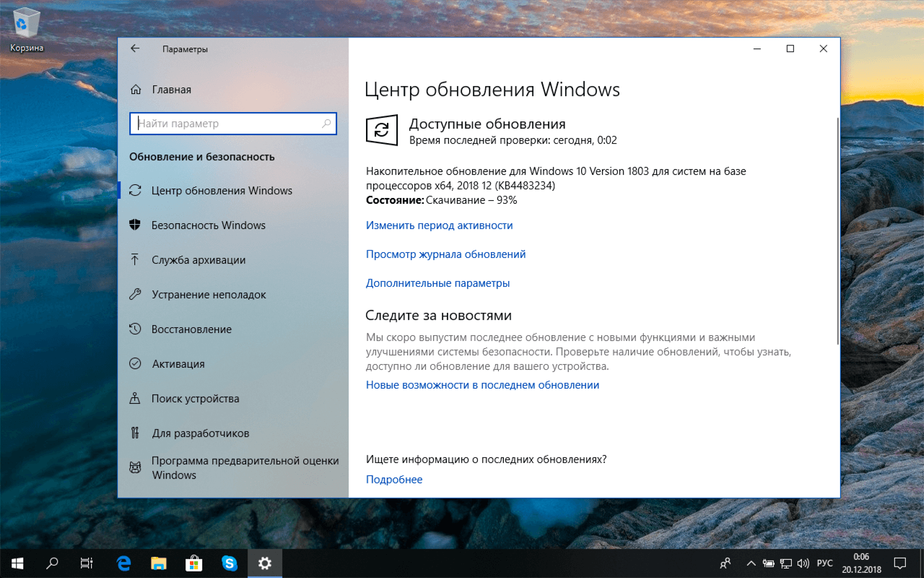Expand hidden icons in the system tray
924x578 pixels.
(x=751, y=563)
